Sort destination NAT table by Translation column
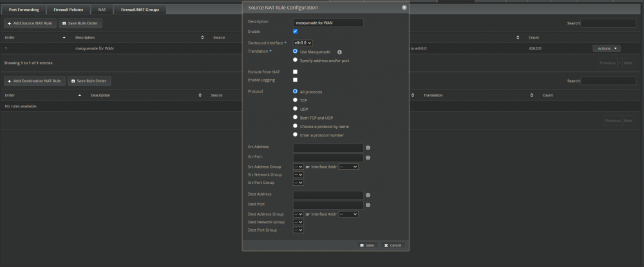This screenshot has width=644, height=267. tap(433, 95)
